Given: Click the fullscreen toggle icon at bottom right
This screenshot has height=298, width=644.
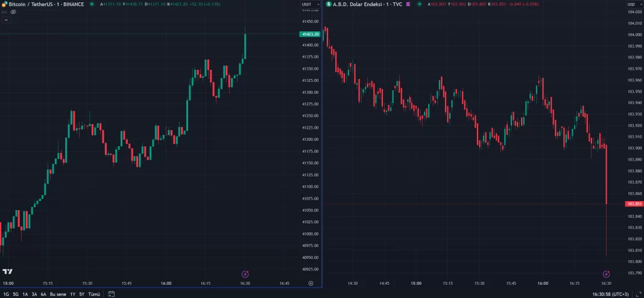Looking at the screenshot, I should tap(638, 294).
